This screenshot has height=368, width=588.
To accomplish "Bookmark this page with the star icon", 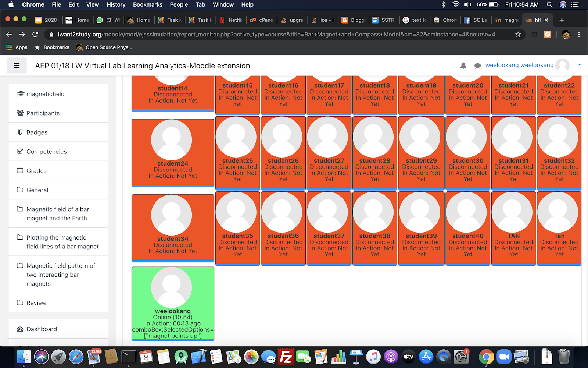I will tap(518, 34).
